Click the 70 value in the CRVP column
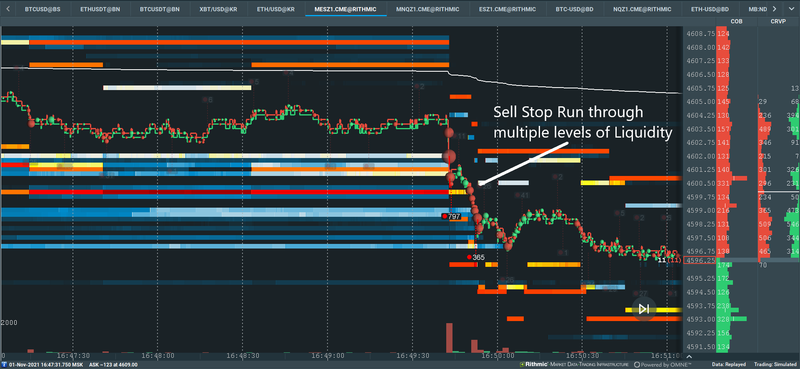Viewport: 800px width, 369px height. pos(764,265)
